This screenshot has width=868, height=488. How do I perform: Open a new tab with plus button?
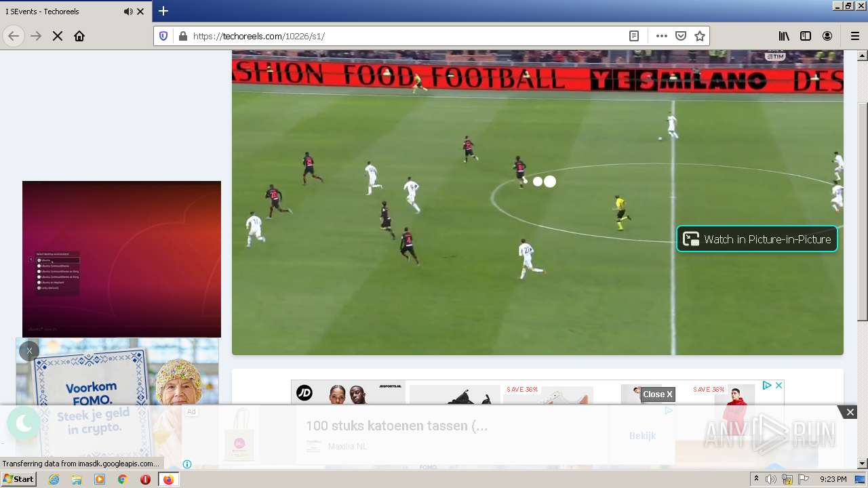click(x=163, y=11)
